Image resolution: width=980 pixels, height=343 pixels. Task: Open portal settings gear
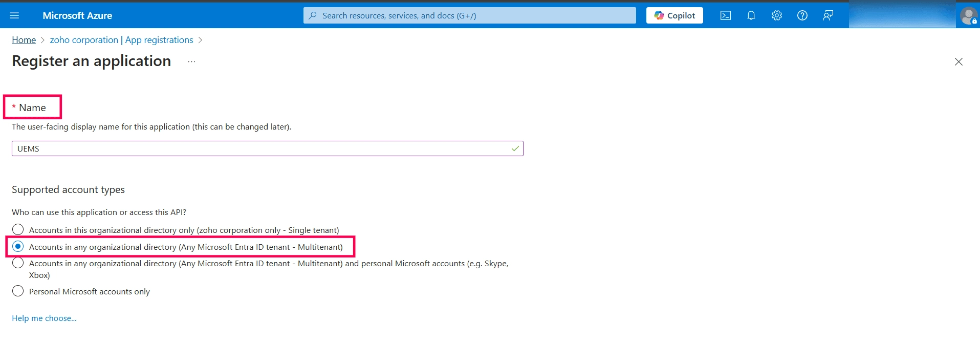click(777, 15)
